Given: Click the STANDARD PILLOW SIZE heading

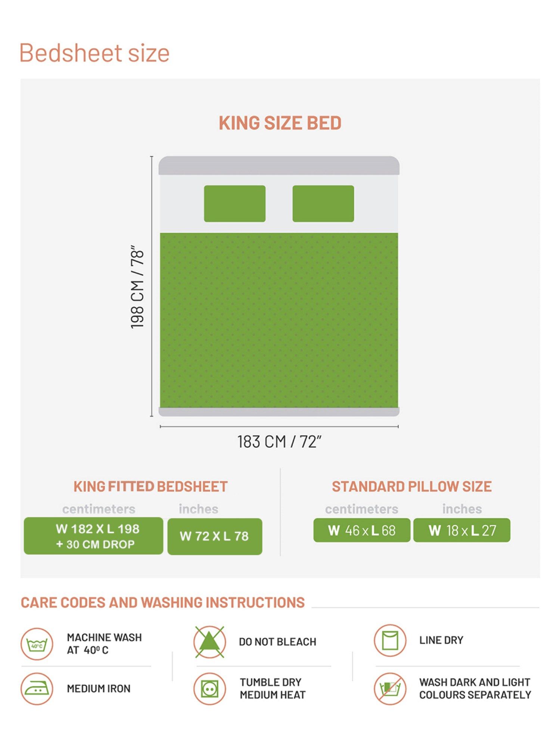Looking at the screenshot, I should point(412,487).
